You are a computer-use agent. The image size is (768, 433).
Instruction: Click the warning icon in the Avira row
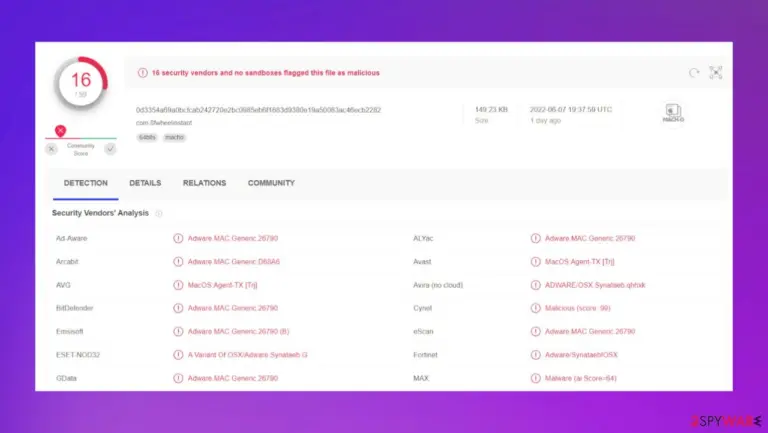click(535, 285)
